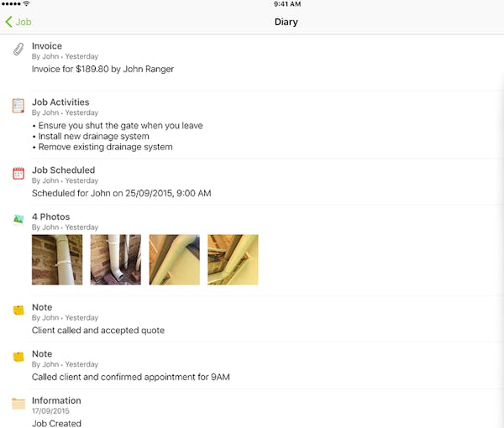Tap the paperclip Invoice icon
The height and width of the screenshot is (428, 504).
point(18,50)
